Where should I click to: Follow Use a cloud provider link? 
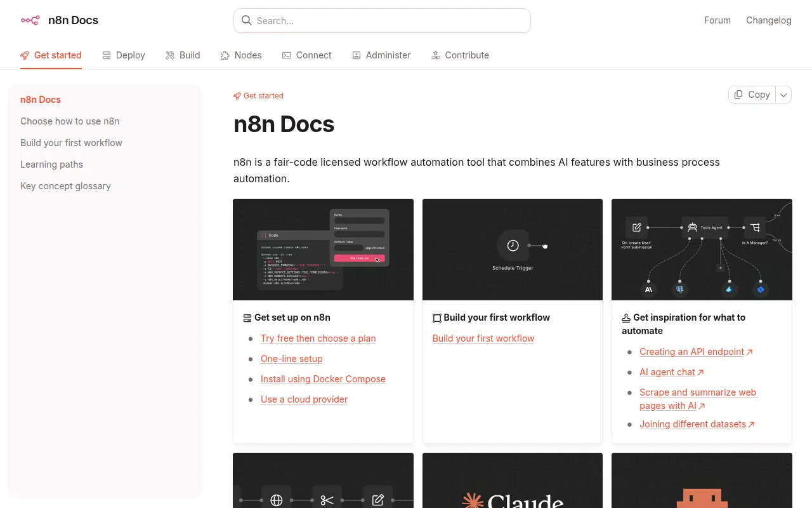(304, 399)
